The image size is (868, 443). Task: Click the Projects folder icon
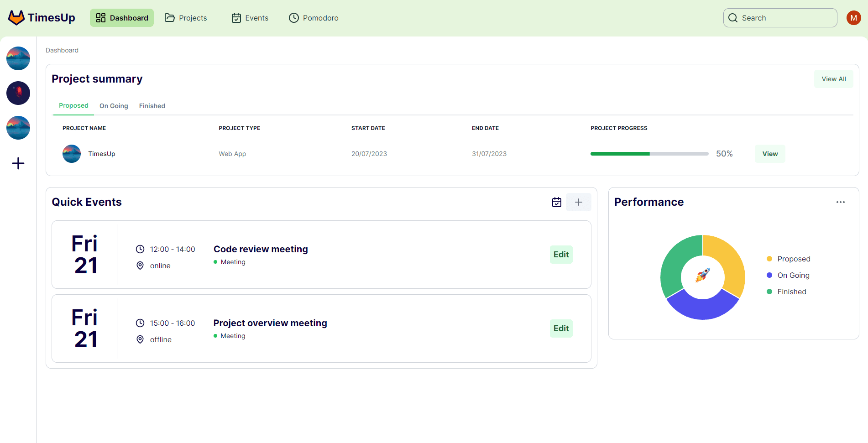tap(169, 17)
